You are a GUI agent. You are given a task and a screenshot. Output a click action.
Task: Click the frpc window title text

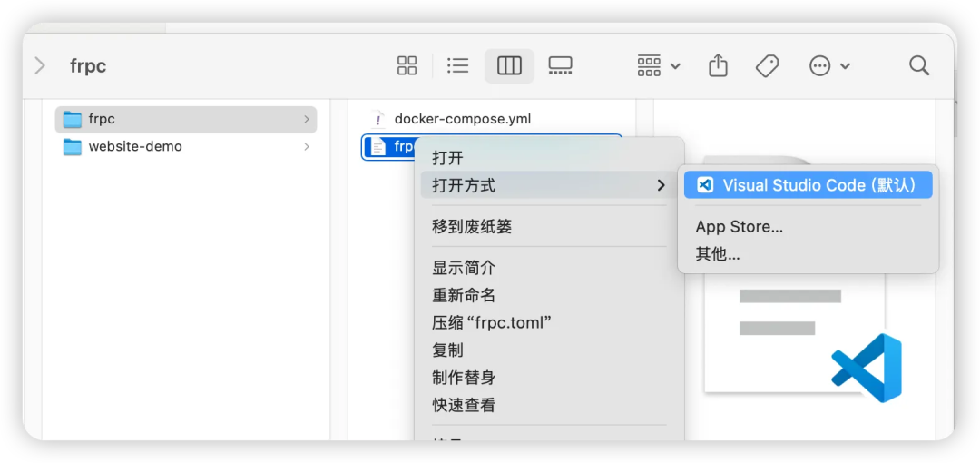(x=88, y=66)
